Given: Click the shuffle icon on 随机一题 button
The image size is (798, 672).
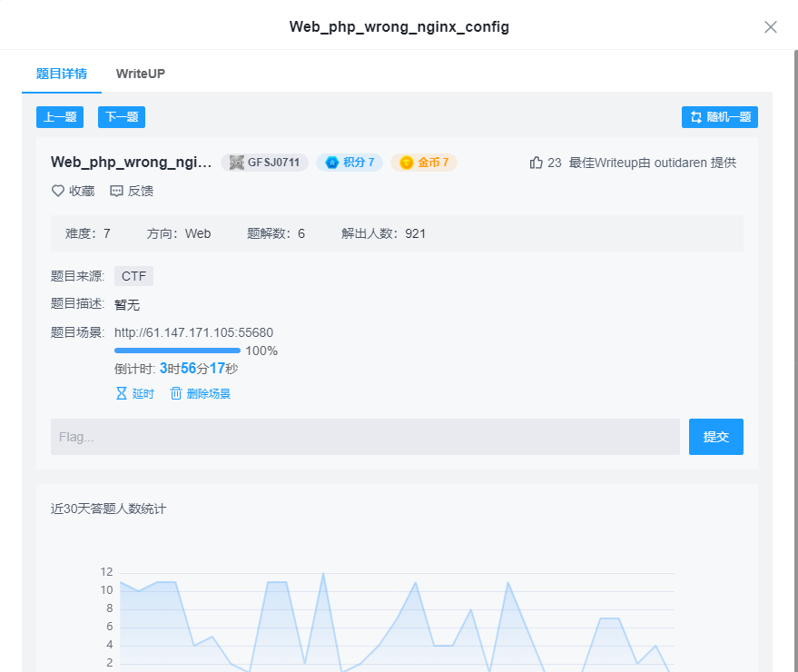Looking at the screenshot, I should coord(694,117).
